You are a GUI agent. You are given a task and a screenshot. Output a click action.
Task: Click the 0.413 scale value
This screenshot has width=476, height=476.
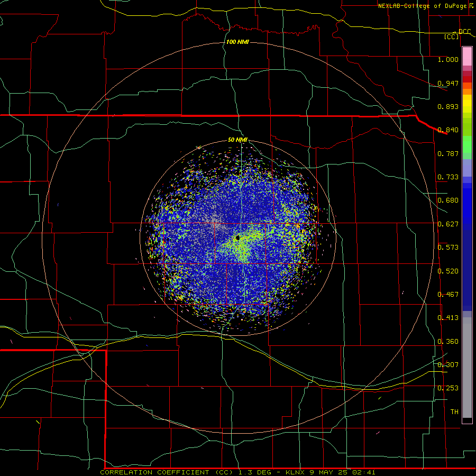[448, 318]
